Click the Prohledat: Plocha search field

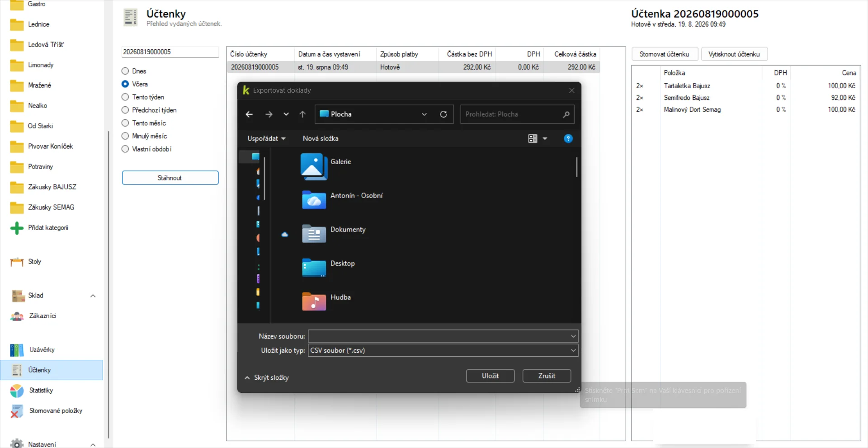tap(517, 114)
